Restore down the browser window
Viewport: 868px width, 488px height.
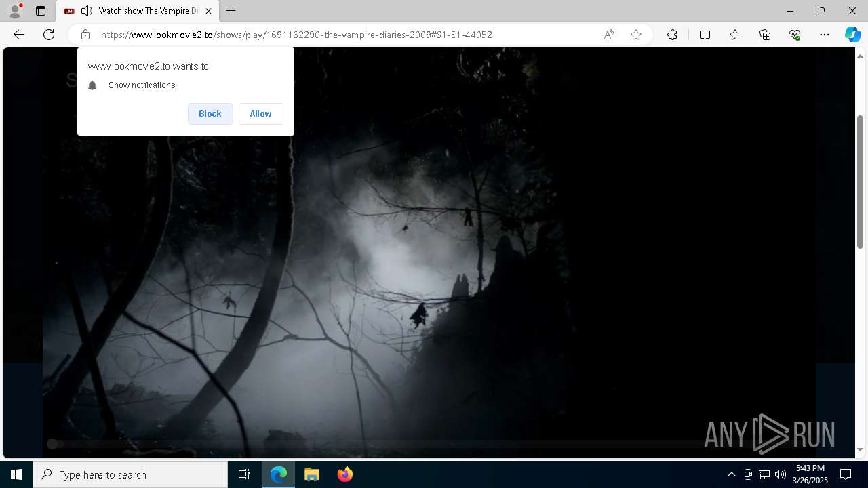pyautogui.click(x=821, y=11)
